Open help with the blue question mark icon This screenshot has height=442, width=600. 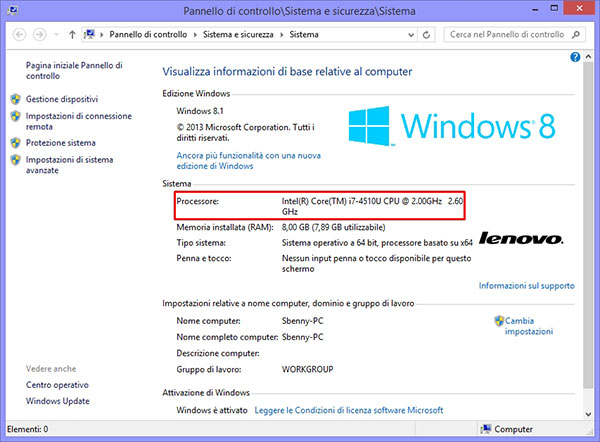coord(575,58)
